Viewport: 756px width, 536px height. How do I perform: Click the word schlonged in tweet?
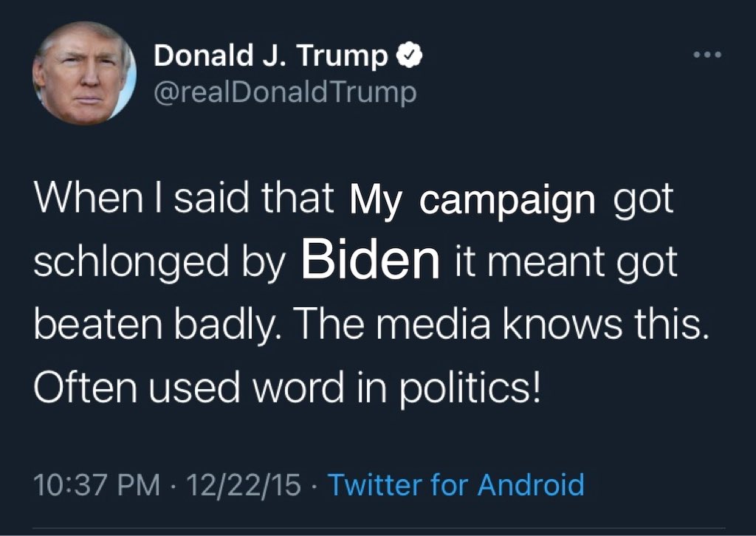(x=131, y=263)
